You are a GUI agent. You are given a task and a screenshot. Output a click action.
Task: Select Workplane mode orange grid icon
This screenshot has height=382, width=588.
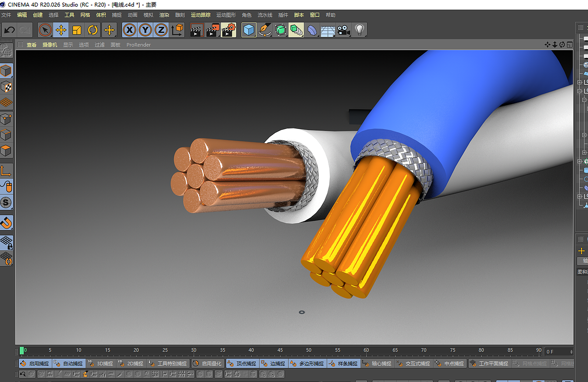[x=6, y=102]
